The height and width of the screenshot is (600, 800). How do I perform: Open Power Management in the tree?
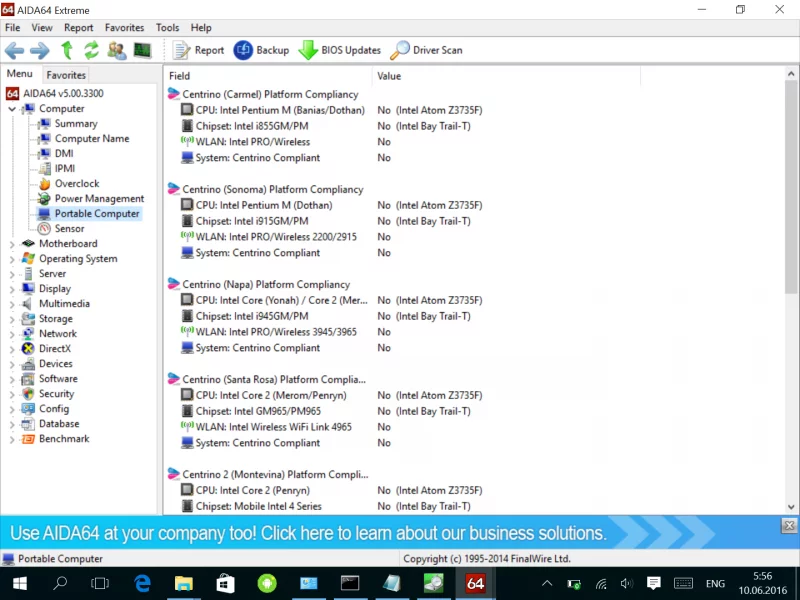click(x=99, y=198)
